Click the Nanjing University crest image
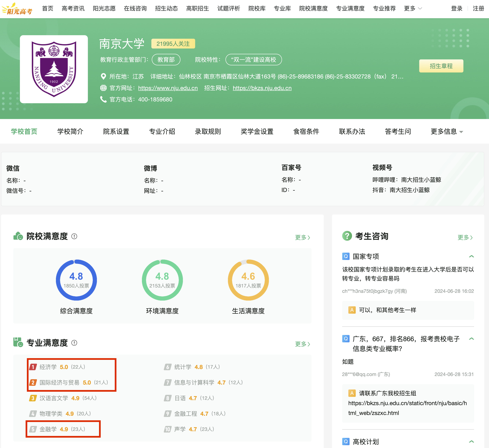Viewport: 489px width, 448px height. 54,69
